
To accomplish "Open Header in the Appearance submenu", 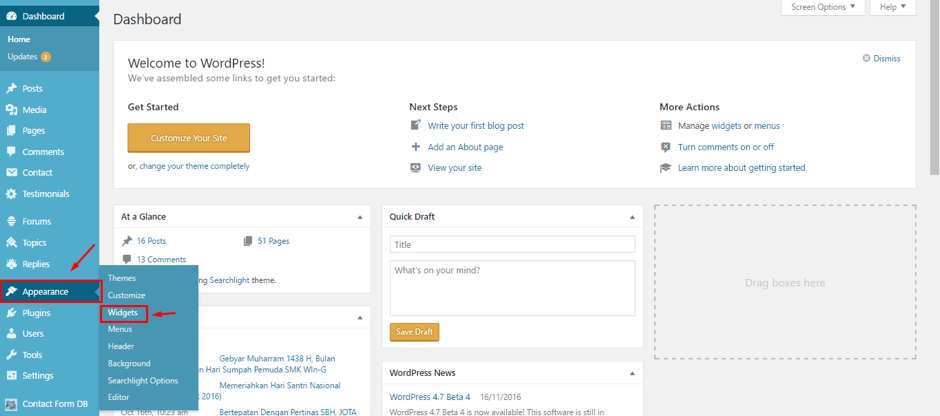I will (x=121, y=346).
